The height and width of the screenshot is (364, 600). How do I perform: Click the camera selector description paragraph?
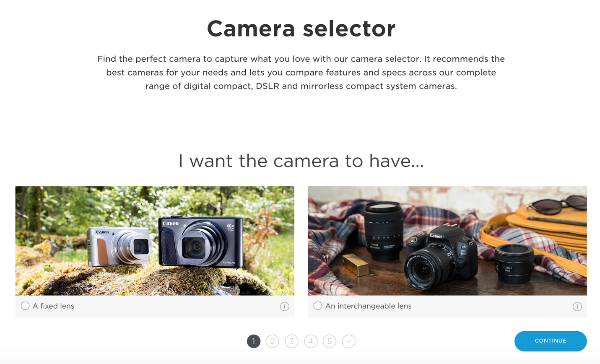(x=301, y=73)
